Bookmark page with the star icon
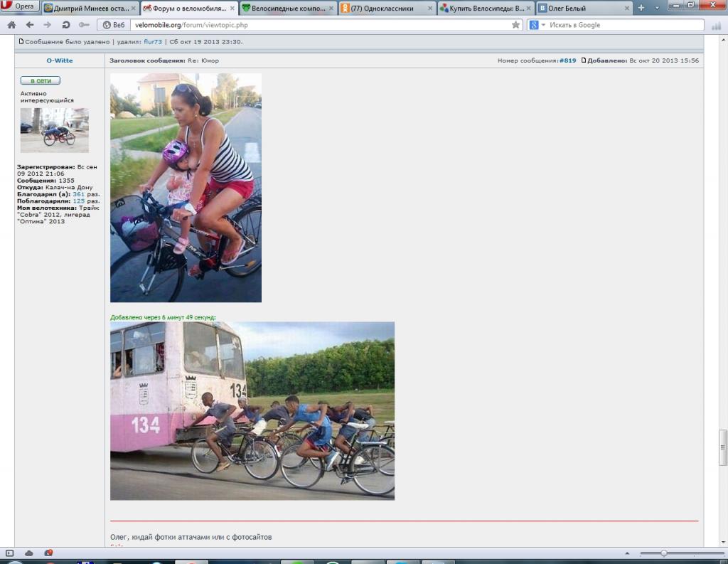This screenshot has width=728, height=564. click(x=516, y=25)
